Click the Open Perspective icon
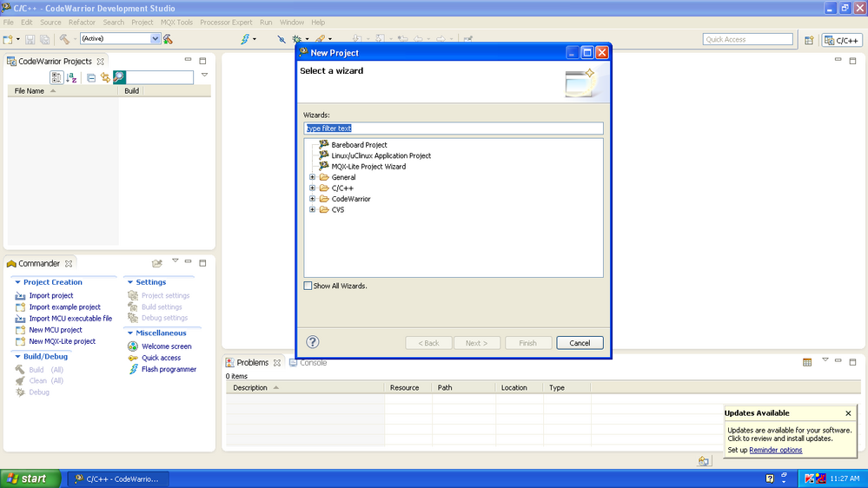Screen dimensions: 868x488 coord(809,40)
